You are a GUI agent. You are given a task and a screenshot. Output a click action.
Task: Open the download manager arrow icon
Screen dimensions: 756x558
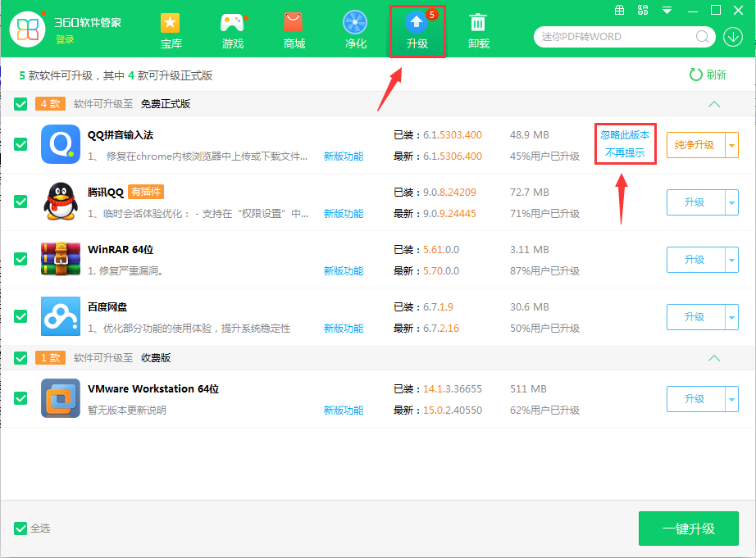coord(733,37)
